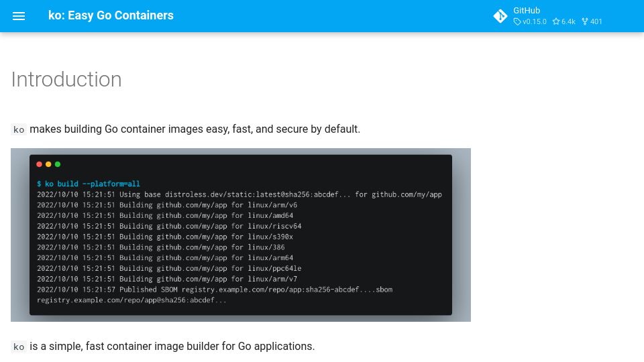Click the 'Using base distroless.dev' line
The image size is (644, 362).
point(239,194)
